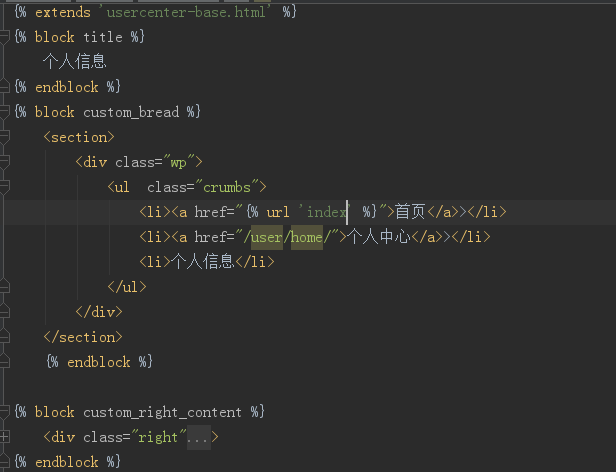Click '个人信息' inside the li element
Image resolution: width=616 pixels, height=472 pixels.
point(203,262)
